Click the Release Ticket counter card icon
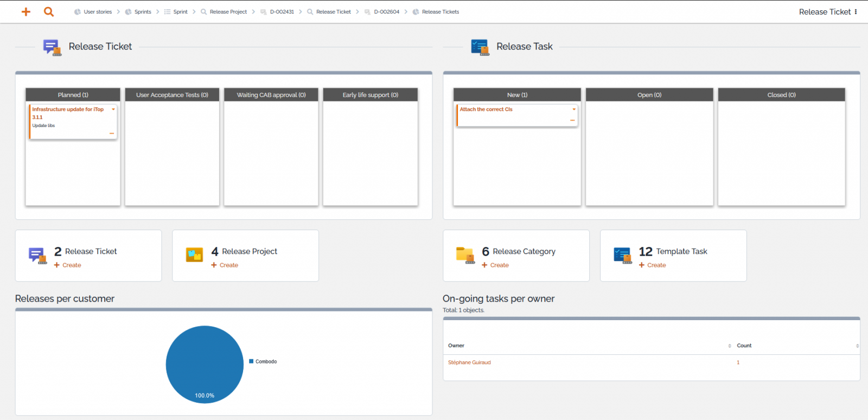This screenshot has width=868, height=420. point(37,255)
